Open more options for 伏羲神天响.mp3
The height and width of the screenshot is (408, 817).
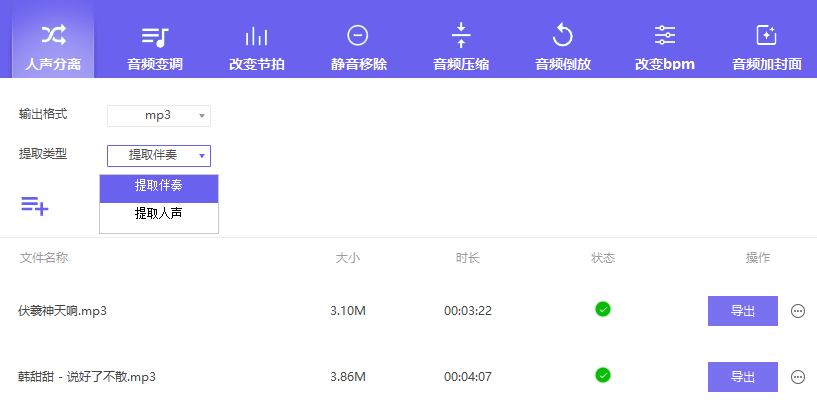[798, 311]
